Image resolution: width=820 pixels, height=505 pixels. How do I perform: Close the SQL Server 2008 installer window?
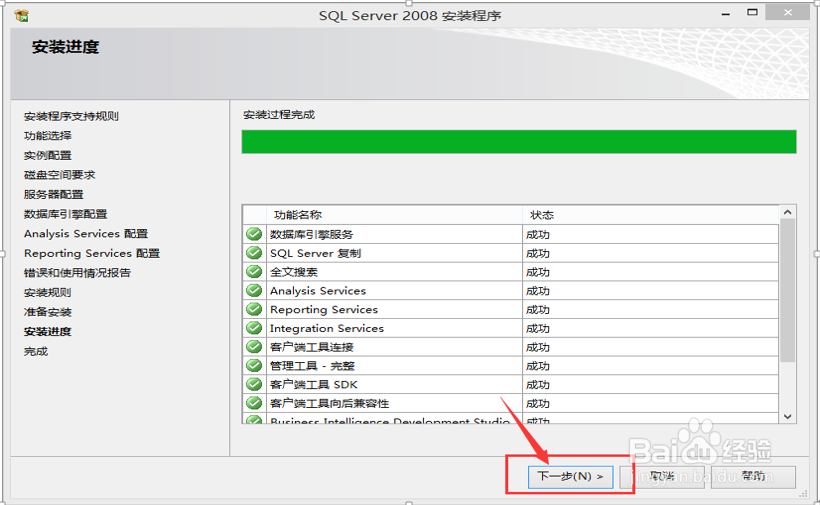pyautogui.click(x=788, y=13)
